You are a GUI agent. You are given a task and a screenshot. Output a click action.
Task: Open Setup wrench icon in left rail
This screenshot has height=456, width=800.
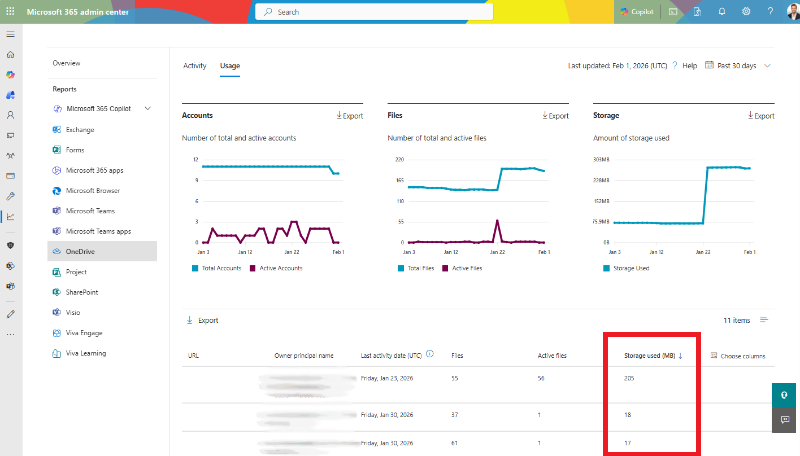click(x=11, y=196)
